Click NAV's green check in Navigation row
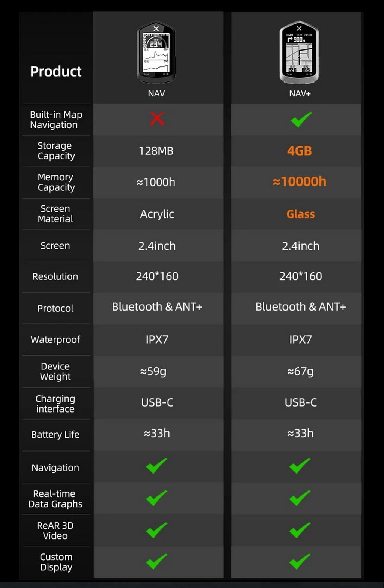The height and width of the screenshot is (588, 384). pos(156,466)
